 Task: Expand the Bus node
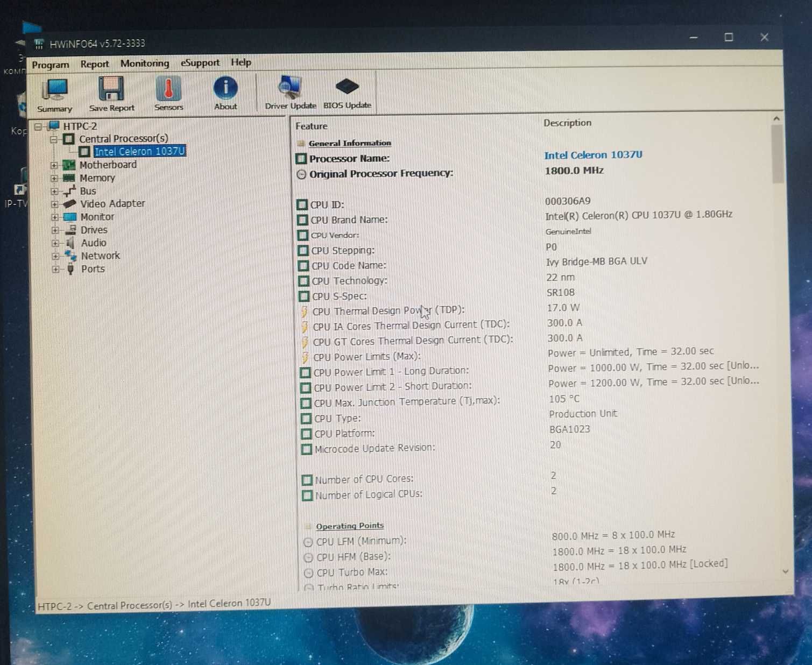(x=54, y=192)
